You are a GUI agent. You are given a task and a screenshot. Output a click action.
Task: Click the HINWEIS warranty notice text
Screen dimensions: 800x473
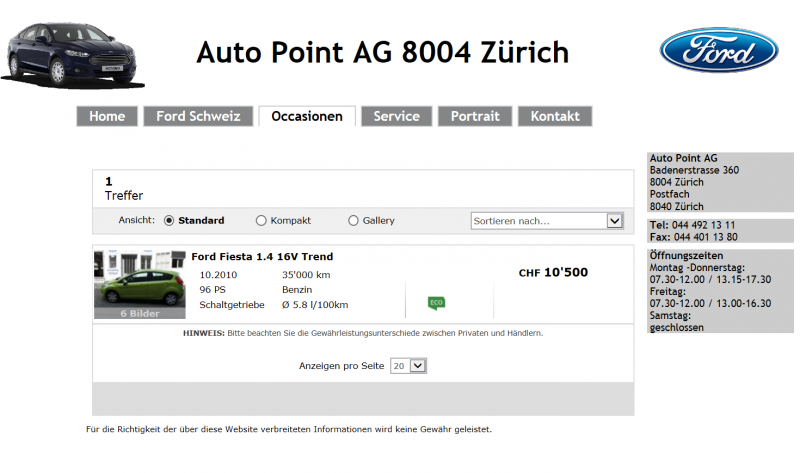363,333
